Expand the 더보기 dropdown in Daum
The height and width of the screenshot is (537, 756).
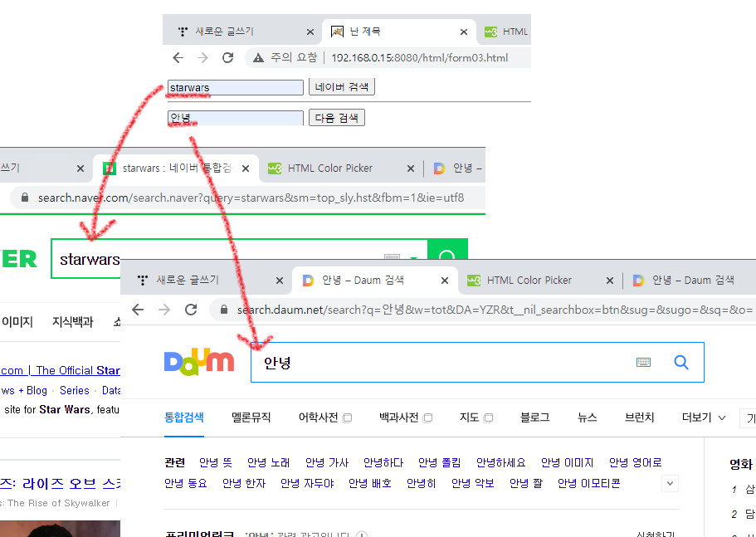coord(704,417)
